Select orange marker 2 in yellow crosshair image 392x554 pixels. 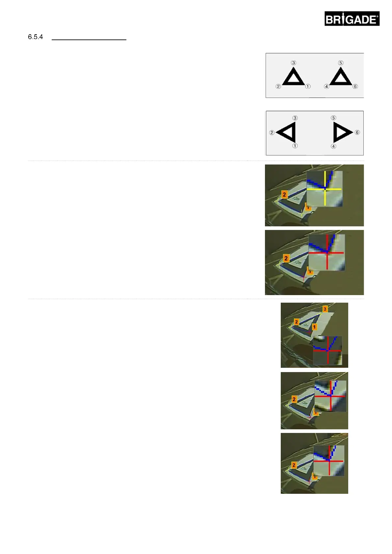click(284, 194)
